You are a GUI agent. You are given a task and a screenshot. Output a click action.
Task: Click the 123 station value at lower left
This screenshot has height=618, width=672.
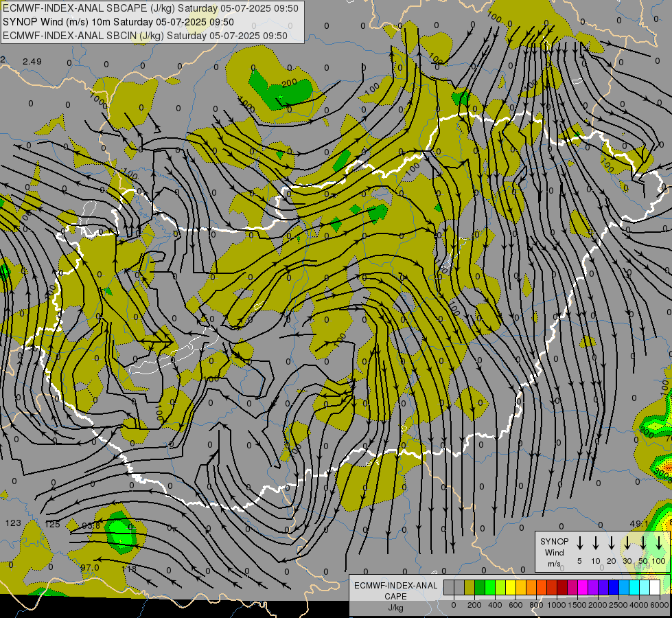point(13,523)
